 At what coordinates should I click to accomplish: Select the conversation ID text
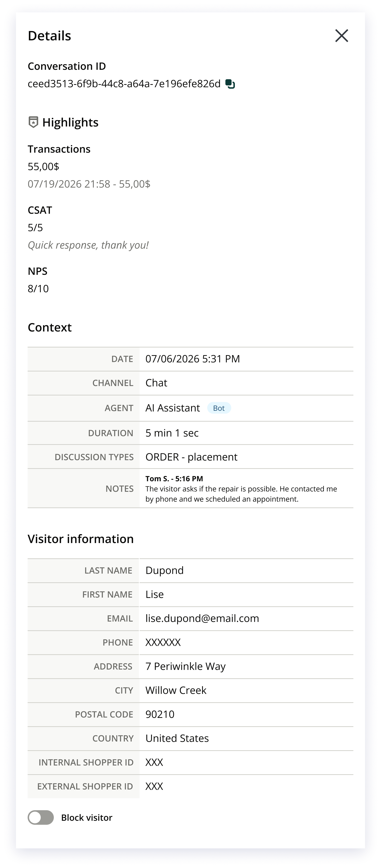[x=124, y=84]
